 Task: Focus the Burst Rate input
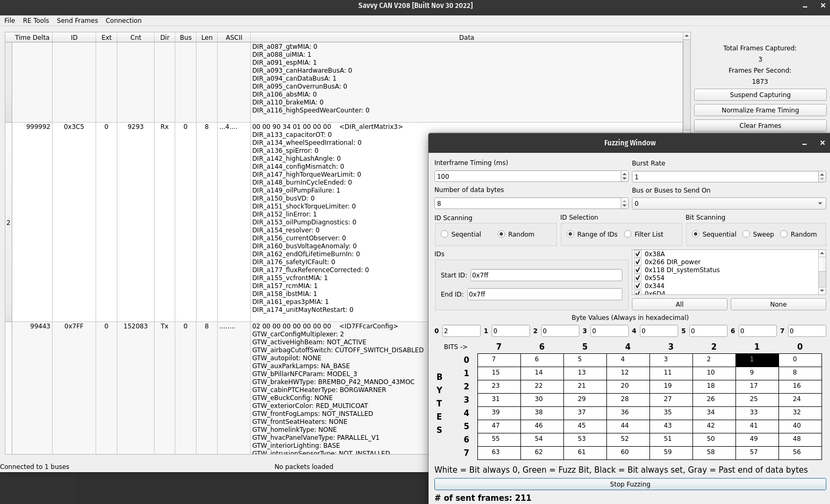tap(725, 177)
